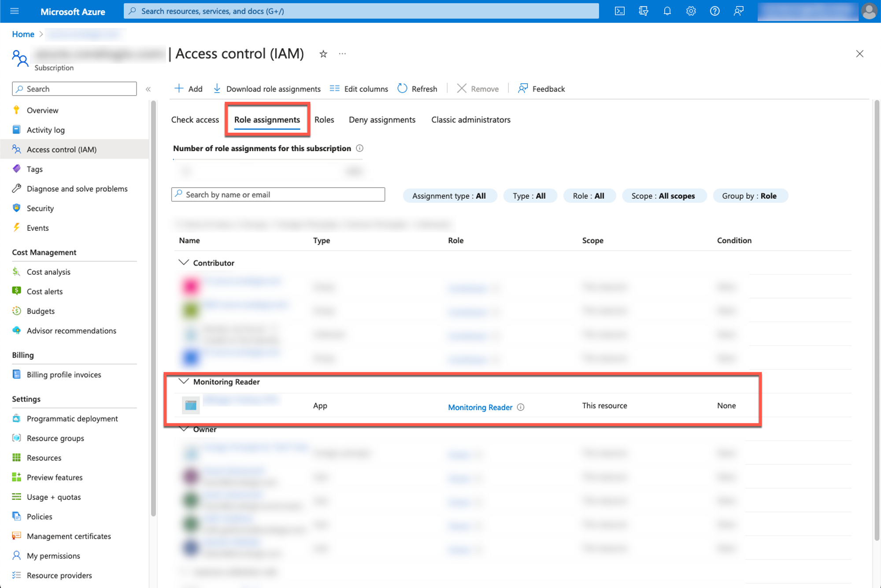Click the App icon in Monitoring Reader row
This screenshot has width=881, height=588.
(191, 406)
